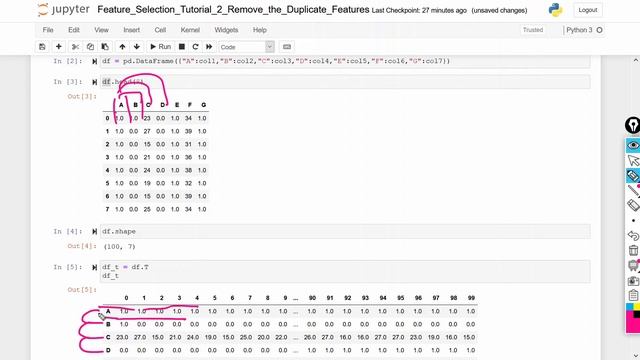640x360 pixels.
Task: Open the Kernel menu
Action: 190,30
